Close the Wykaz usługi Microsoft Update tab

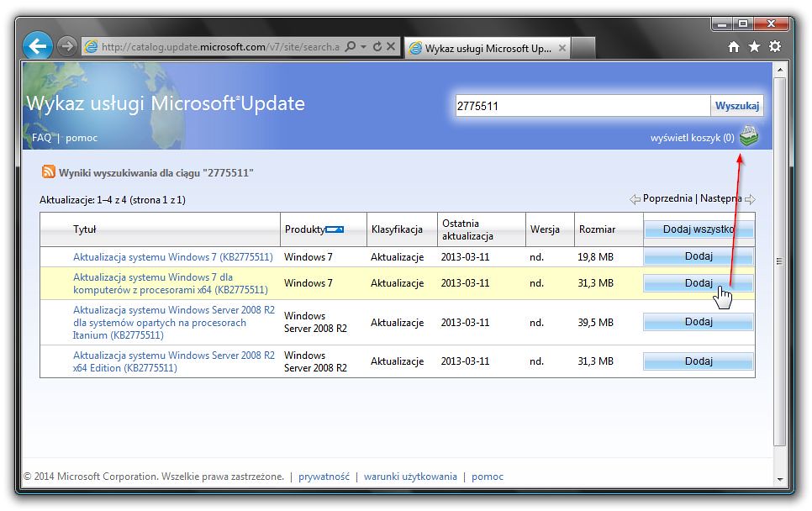(562, 48)
